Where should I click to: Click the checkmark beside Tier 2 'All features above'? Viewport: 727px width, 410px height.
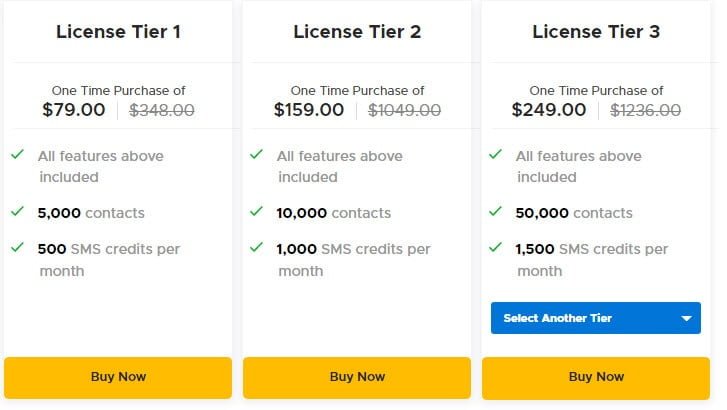click(256, 154)
